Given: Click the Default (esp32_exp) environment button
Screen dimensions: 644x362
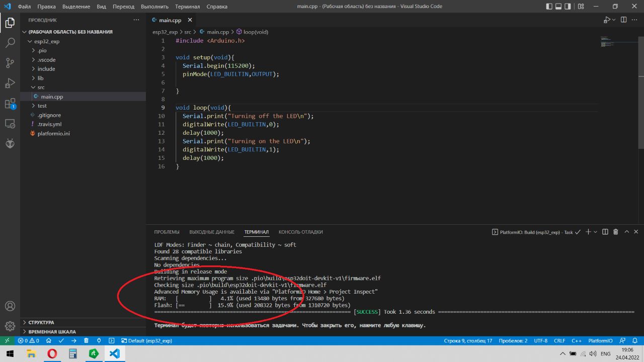Looking at the screenshot, I should point(146,340).
